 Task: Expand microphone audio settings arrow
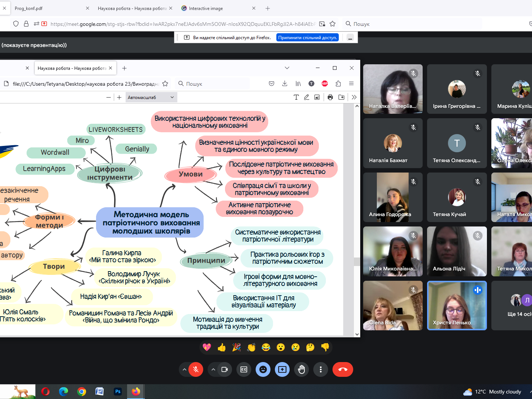tap(184, 369)
